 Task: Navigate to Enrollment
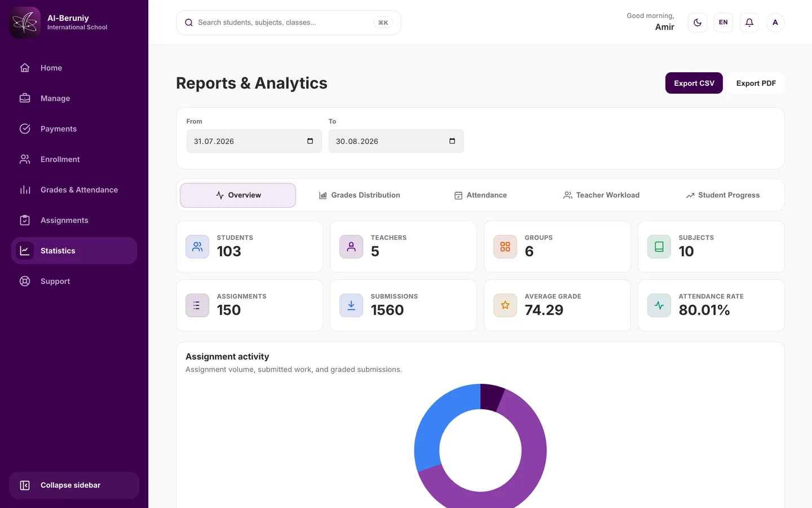tap(74, 159)
